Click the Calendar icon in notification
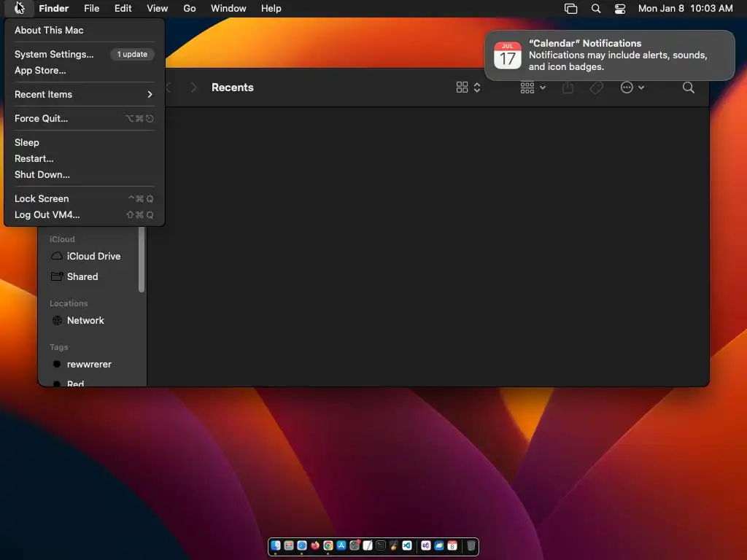 coord(508,55)
